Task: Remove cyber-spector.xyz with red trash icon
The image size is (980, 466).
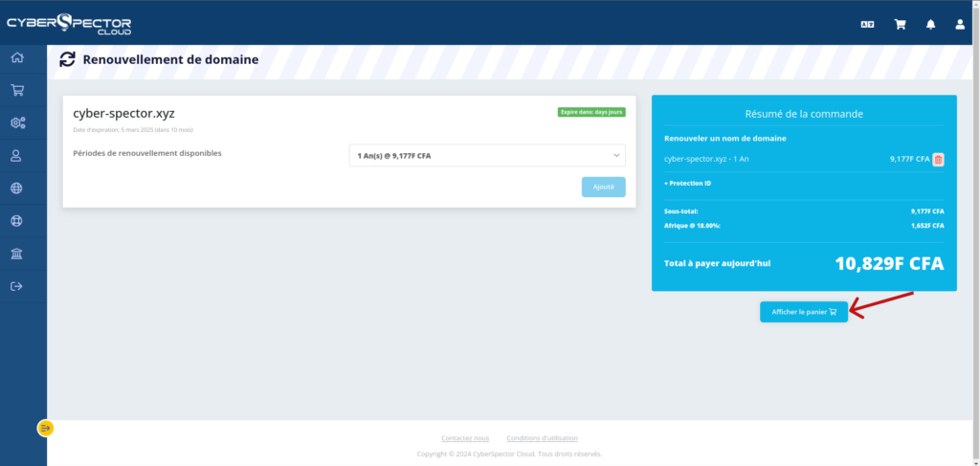Action: tap(938, 159)
